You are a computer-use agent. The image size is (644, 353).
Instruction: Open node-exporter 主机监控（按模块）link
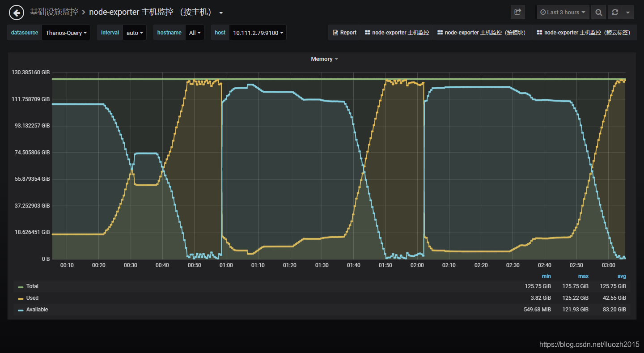click(482, 33)
